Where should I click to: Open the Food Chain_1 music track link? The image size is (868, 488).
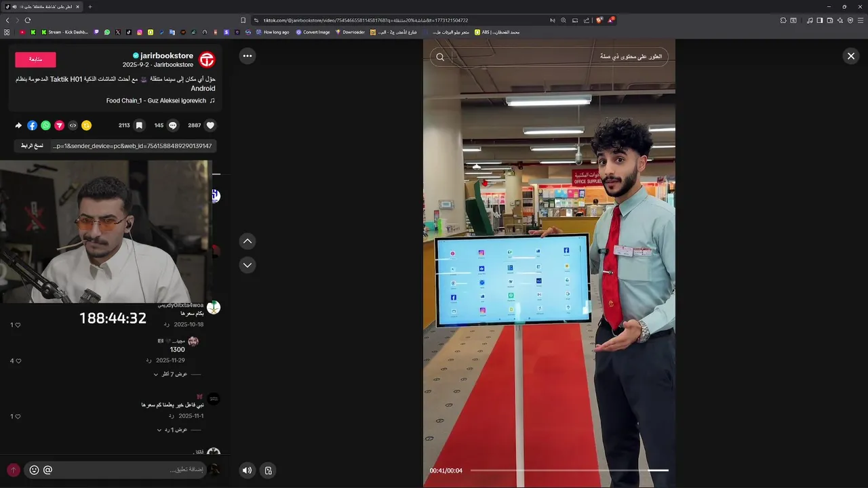pos(161,101)
